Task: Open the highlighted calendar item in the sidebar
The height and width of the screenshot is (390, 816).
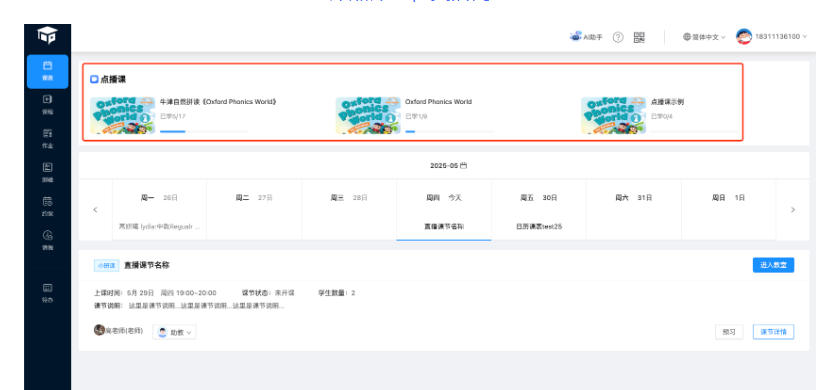Action: pos(47,71)
